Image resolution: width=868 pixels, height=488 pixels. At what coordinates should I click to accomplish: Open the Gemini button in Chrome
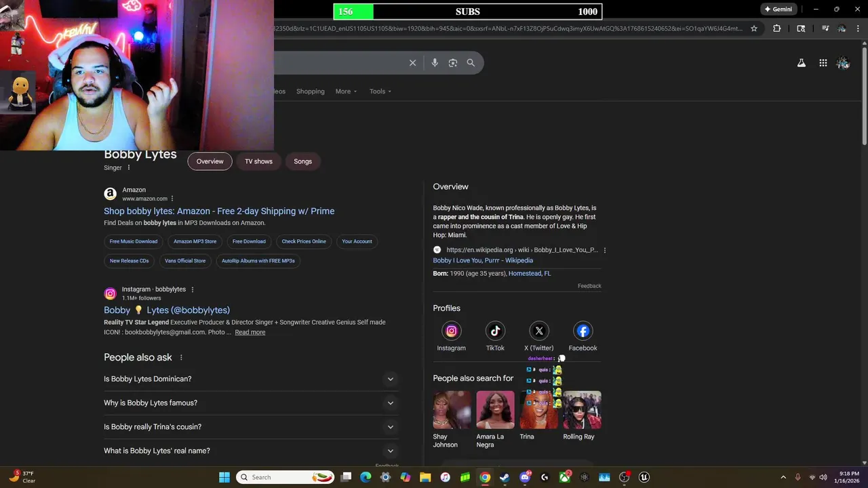pyautogui.click(x=778, y=9)
